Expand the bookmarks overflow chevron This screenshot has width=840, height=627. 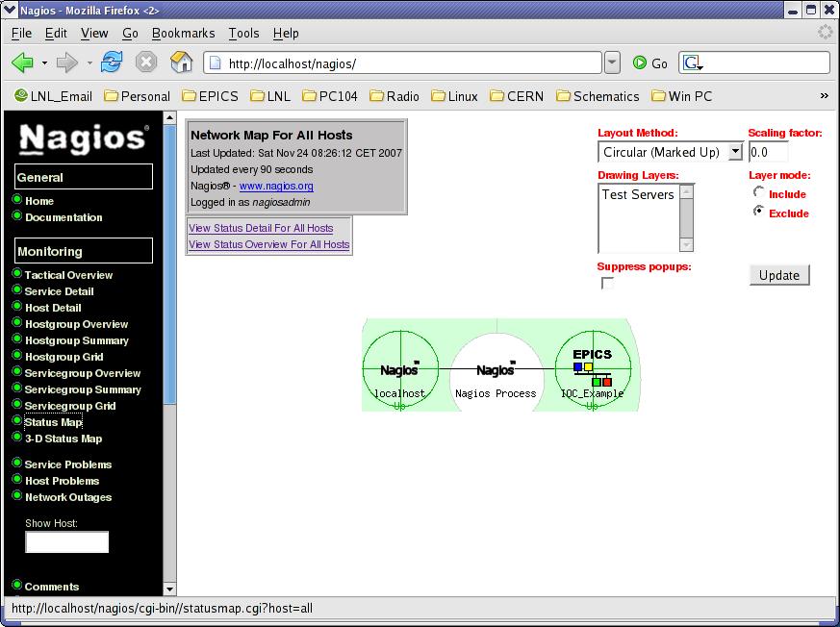[x=823, y=96]
